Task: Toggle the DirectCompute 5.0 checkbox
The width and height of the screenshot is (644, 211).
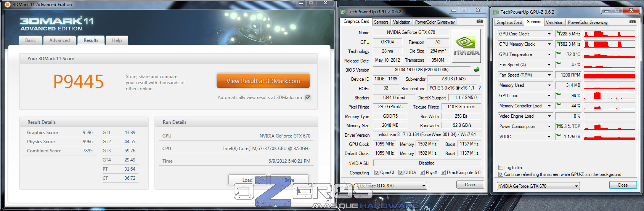Action: (443, 173)
